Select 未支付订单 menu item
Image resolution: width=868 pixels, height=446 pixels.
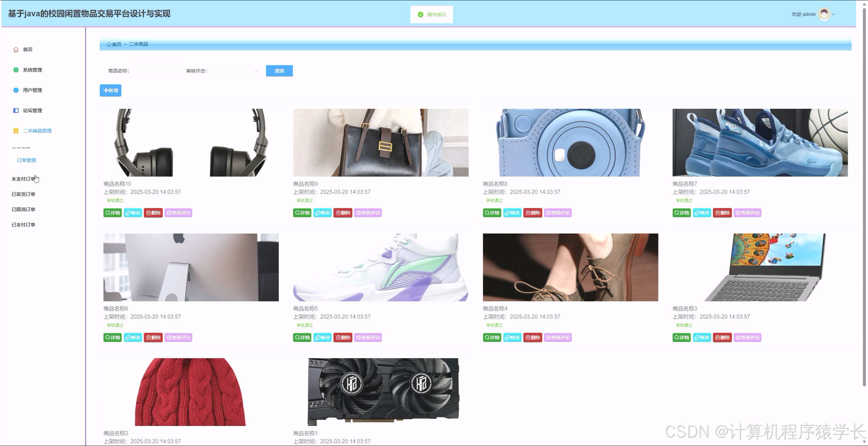(x=23, y=179)
